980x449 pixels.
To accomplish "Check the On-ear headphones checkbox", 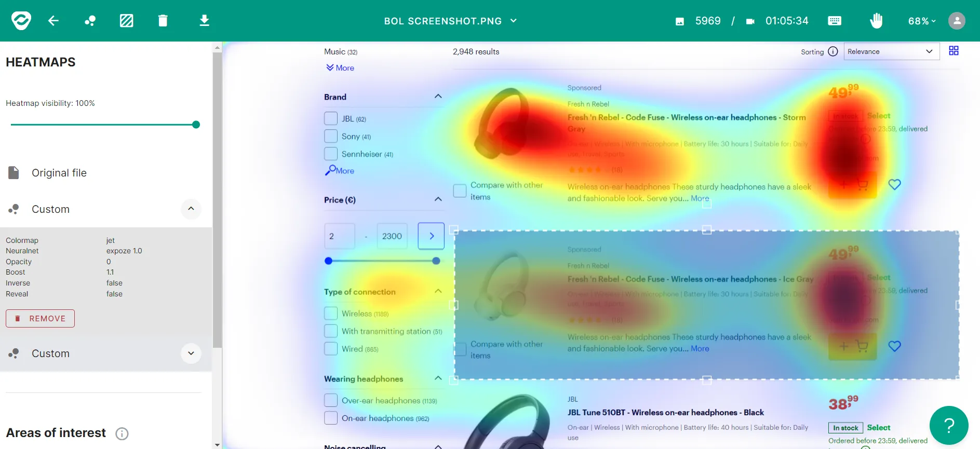I will (x=331, y=418).
